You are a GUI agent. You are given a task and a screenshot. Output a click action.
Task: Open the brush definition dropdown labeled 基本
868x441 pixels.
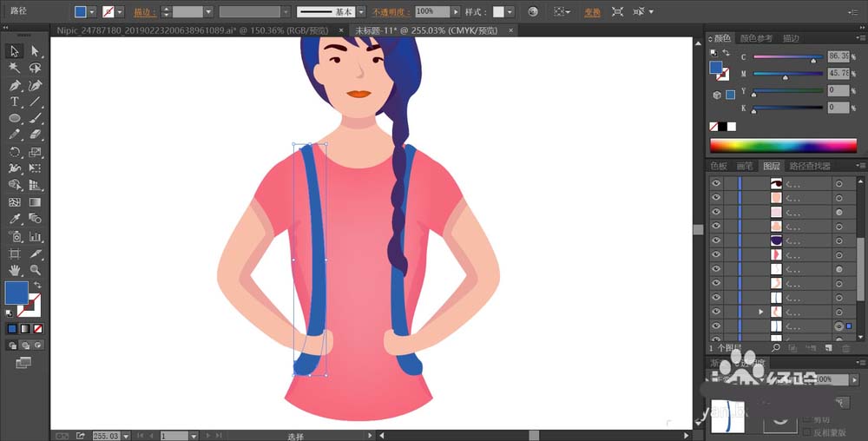[x=361, y=11]
